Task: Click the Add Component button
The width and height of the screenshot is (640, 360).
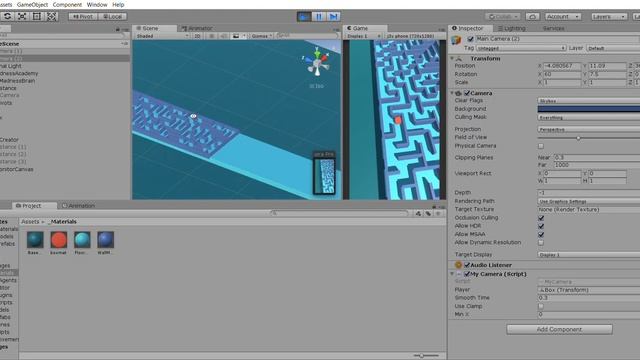Action: click(x=559, y=329)
